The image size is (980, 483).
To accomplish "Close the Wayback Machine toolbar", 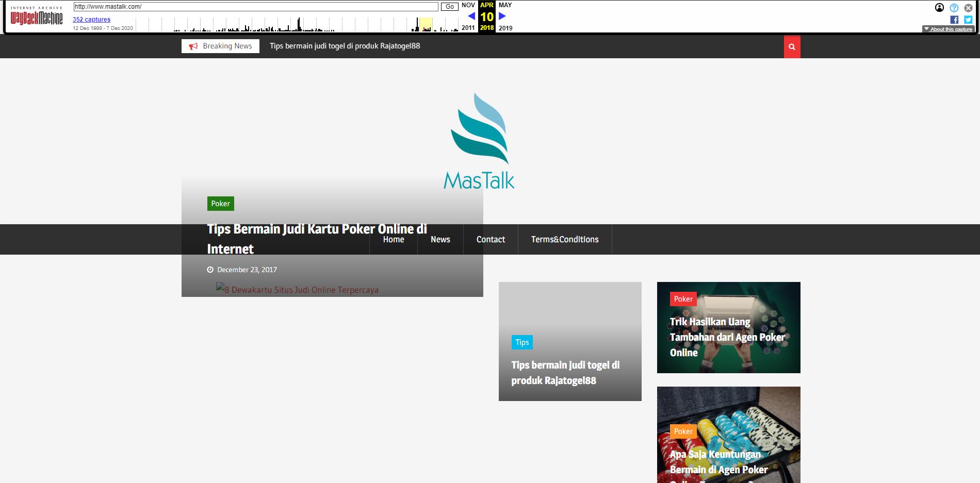I will pos(968,8).
